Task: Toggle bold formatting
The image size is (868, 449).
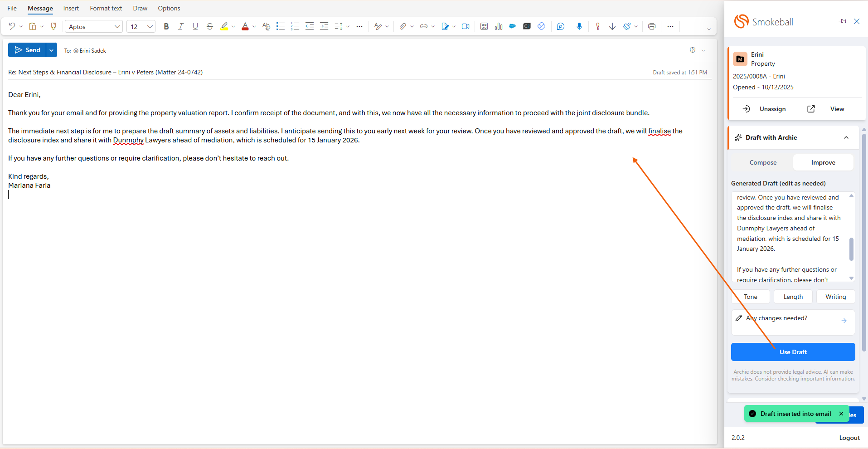Action: click(x=166, y=26)
